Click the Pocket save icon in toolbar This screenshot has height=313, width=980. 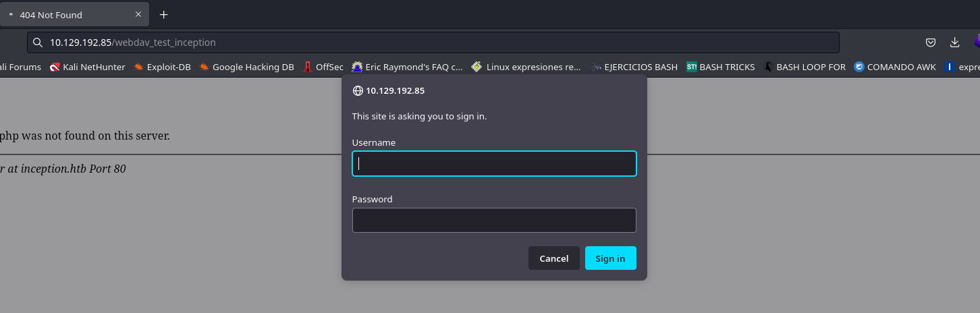930,42
